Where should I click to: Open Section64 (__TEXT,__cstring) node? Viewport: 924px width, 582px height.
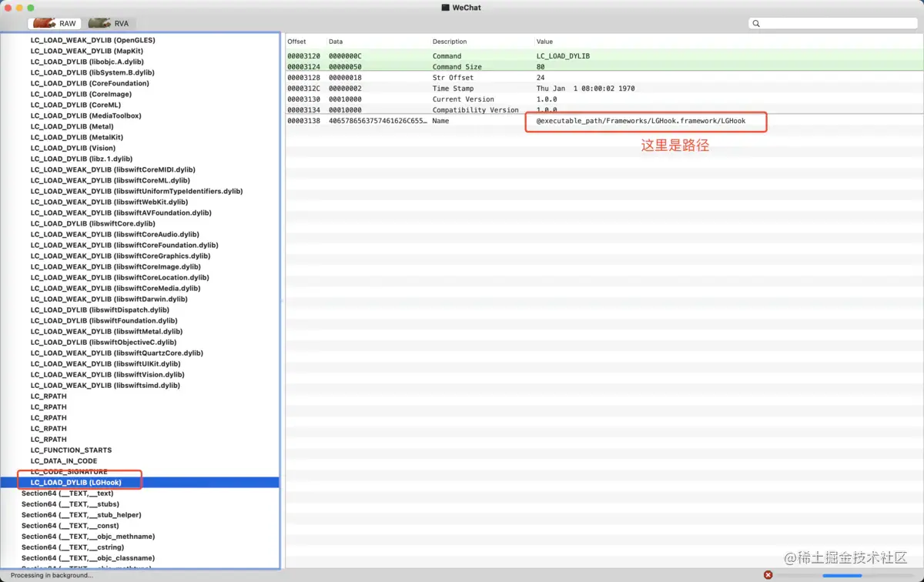(x=72, y=547)
